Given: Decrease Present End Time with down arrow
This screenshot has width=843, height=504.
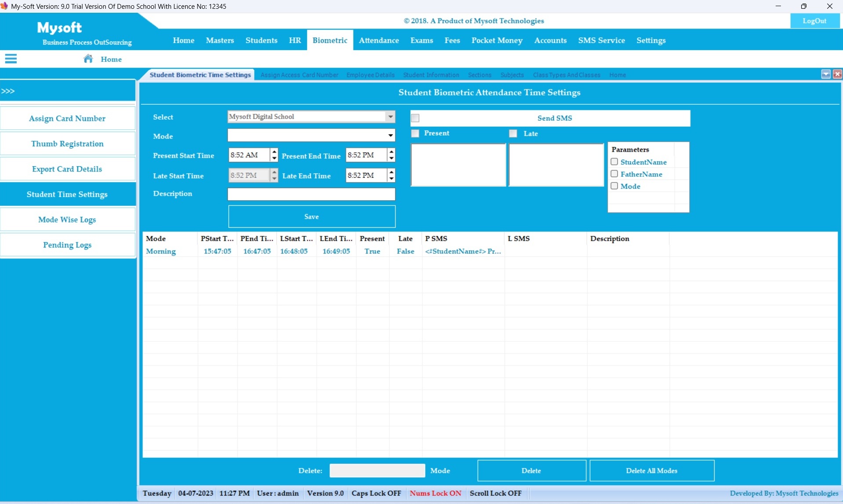Looking at the screenshot, I should [x=391, y=158].
